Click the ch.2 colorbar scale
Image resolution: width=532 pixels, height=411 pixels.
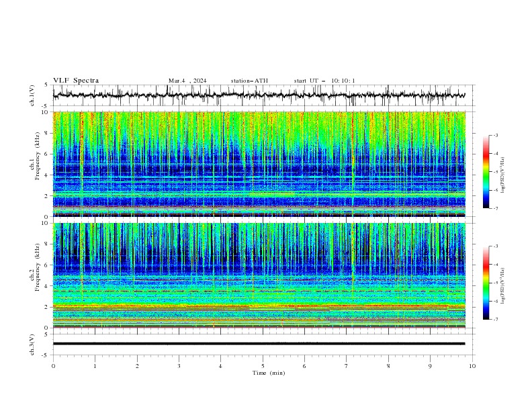click(x=486, y=283)
